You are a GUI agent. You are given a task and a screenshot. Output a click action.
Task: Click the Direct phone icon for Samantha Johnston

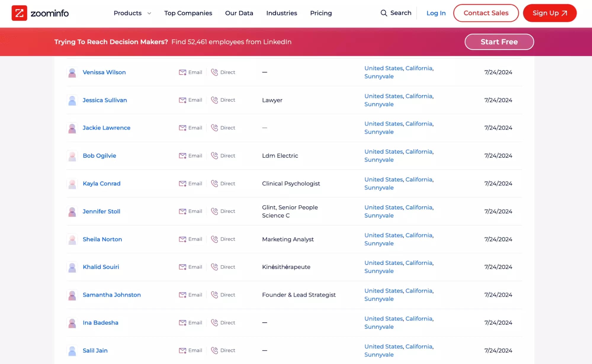point(214,295)
